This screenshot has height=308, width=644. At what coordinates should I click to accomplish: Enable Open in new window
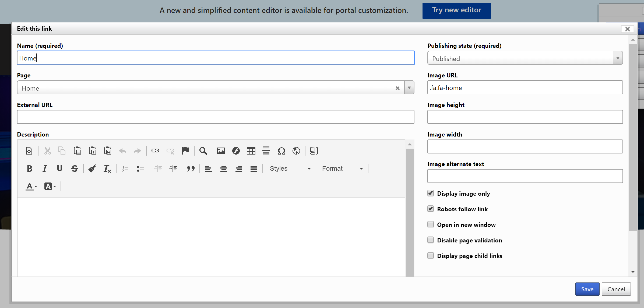pos(430,224)
